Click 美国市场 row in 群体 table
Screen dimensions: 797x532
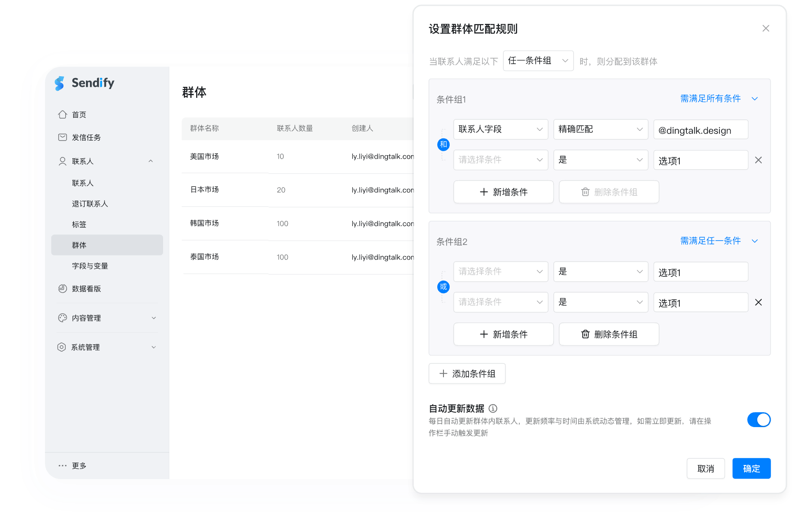pyautogui.click(x=298, y=156)
